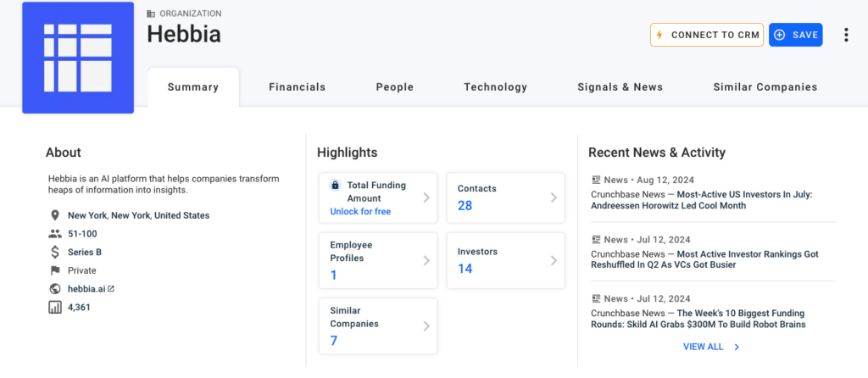Click the Hebbia company logo
Screen dimensions: 868x378
tap(78, 58)
